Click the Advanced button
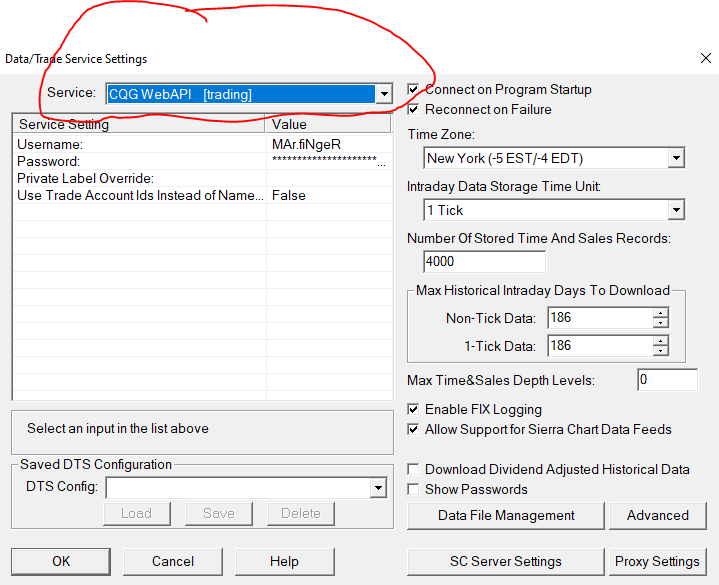The width and height of the screenshot is (719, 585). pyautogui.click(x=658, y=516)
